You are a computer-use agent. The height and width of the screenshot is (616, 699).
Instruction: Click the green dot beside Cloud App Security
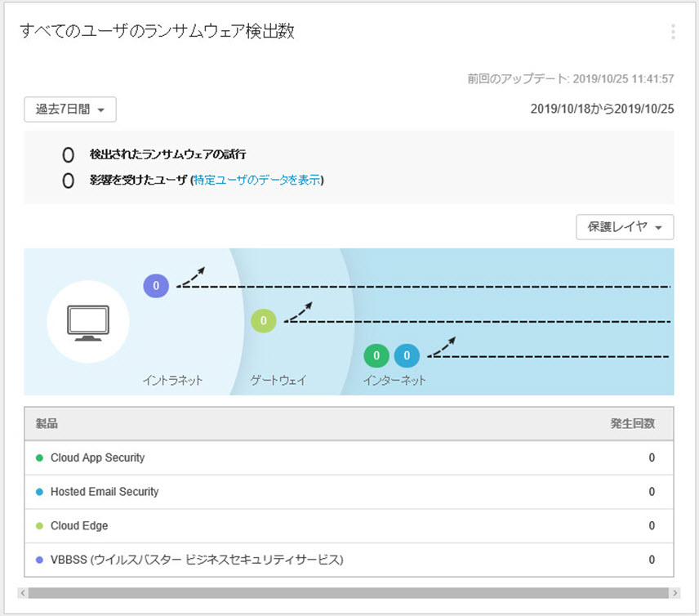(39, 458)
